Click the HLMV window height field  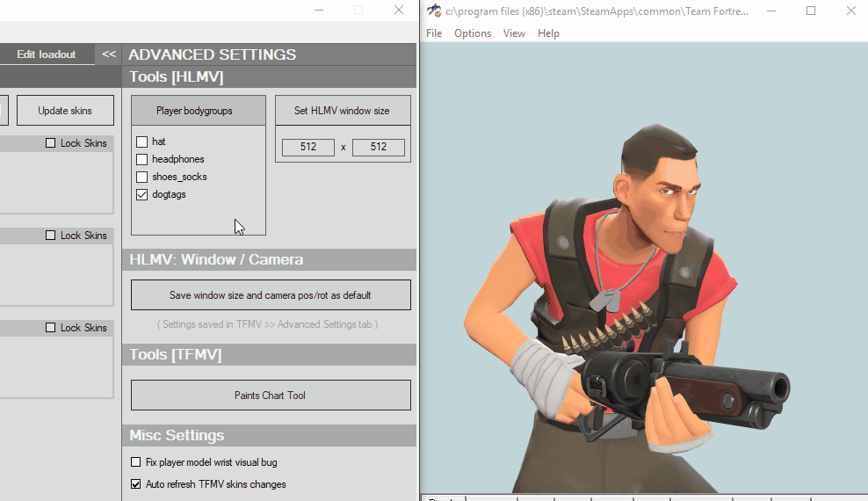click(379, 147)
